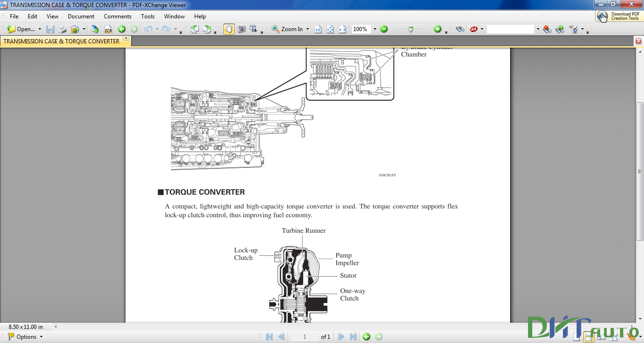Screen dimensions: 644x343
Task: Expand the email icon dropdown arrow
Action: (84, 29)
